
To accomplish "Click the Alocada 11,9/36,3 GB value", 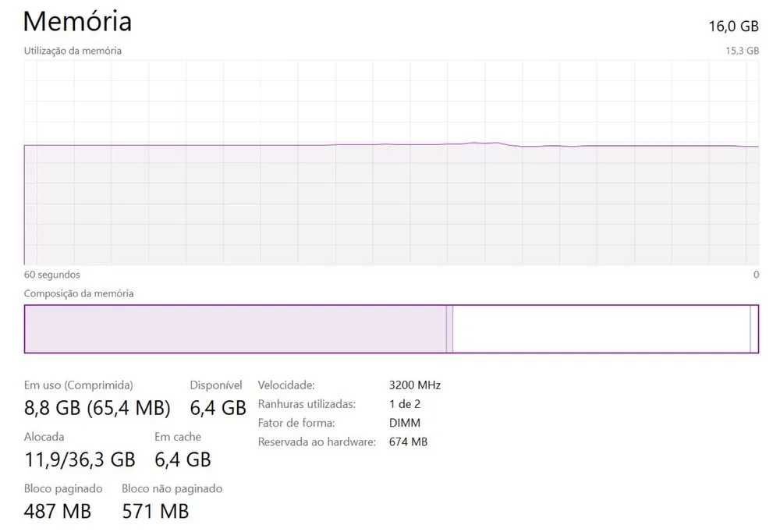I will (80, 459).
